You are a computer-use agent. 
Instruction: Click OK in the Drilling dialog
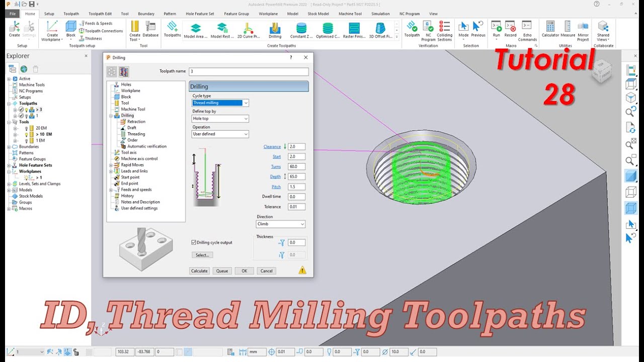(x=244, y=271)
